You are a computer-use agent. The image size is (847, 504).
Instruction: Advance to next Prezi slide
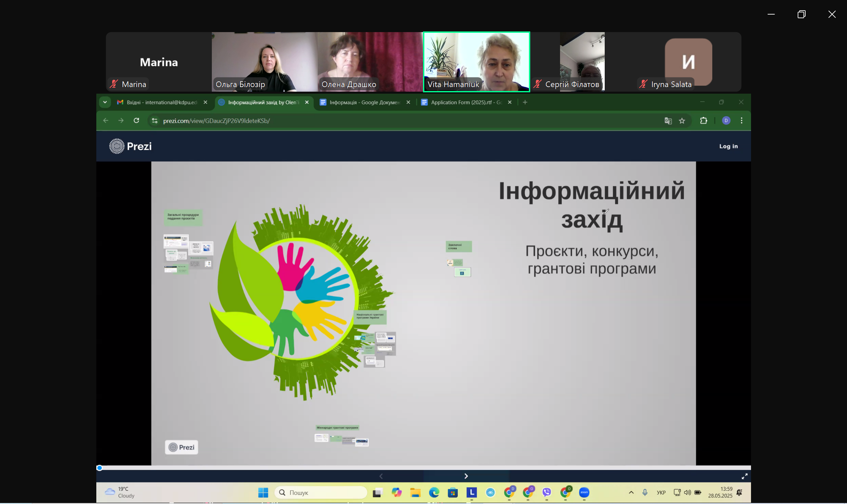[x=466, y=476]
